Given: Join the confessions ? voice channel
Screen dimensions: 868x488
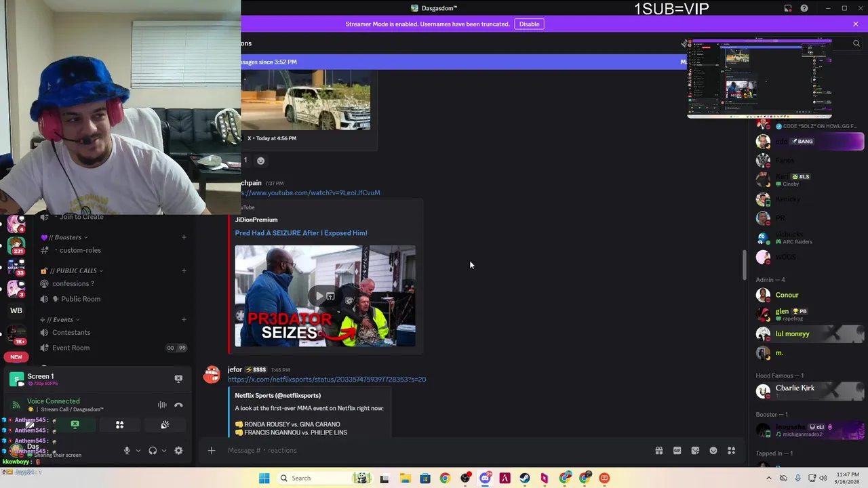Looking at the screenshot, I should pos(112,283).
